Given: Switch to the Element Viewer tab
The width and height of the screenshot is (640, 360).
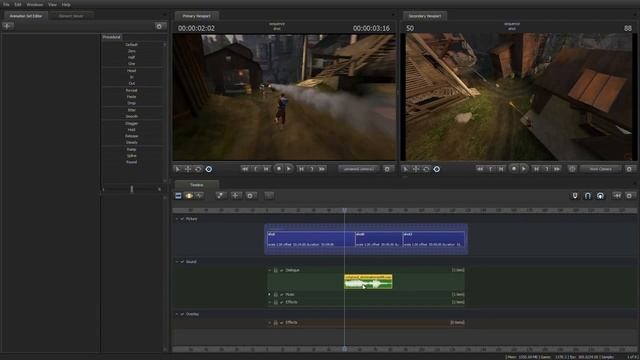Looking at the screenshot, I should (71, 16).
